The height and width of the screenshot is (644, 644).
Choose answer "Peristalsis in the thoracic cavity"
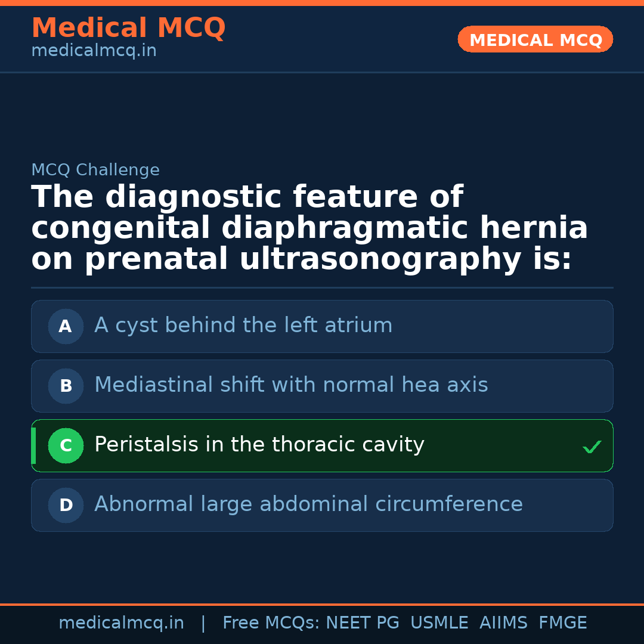point(259,445)
